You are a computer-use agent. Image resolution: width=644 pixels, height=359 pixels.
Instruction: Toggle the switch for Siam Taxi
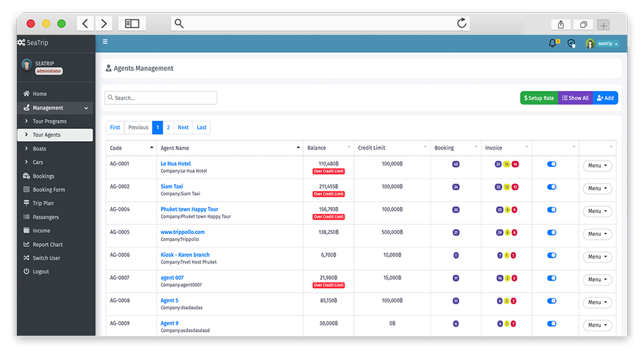552,187
